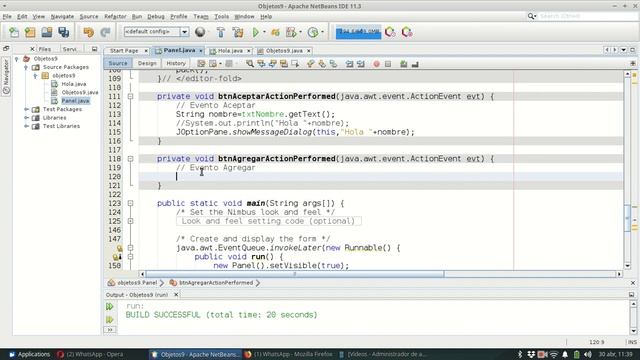The height and width of the screenshot is (360, 640).
Task: Click the notification bell tray icon
Action: pyautogui.click(x=565, y=354)
